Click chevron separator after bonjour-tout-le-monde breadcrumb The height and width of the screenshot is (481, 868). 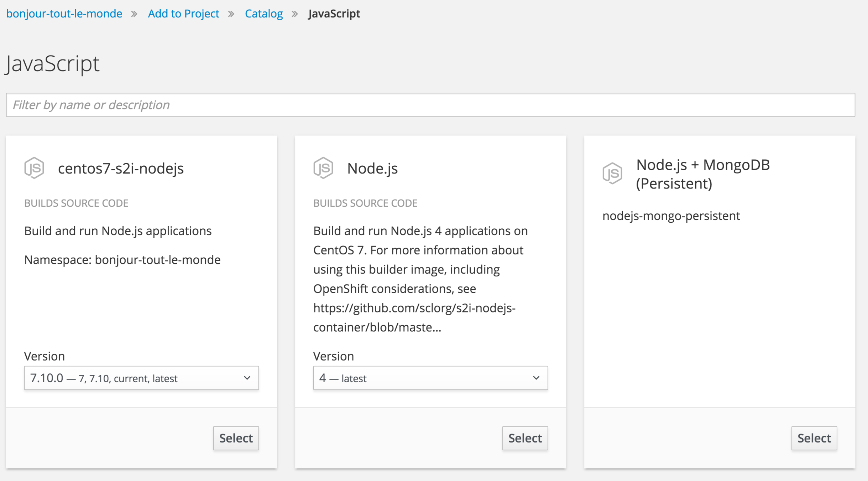tap(134, 14)
